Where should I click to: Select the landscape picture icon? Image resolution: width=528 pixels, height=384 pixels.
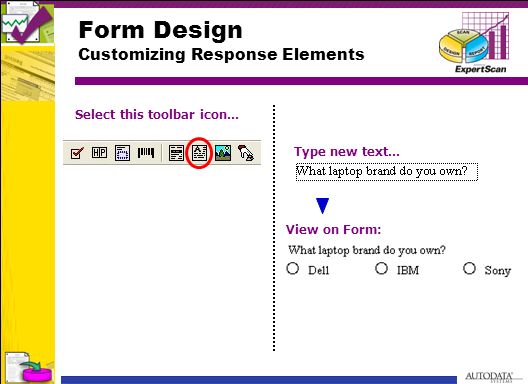(x=223, y=153)
